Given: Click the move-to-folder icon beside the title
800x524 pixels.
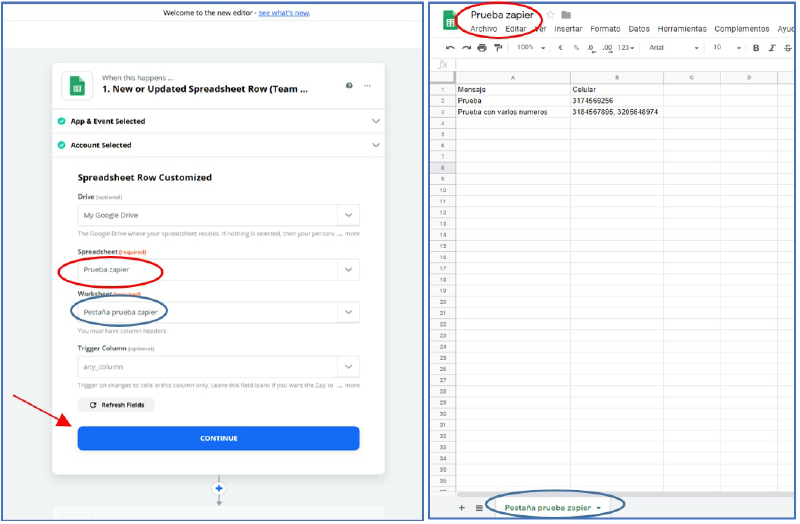Looking at the screenshot, I should click(x=566, y=15).
